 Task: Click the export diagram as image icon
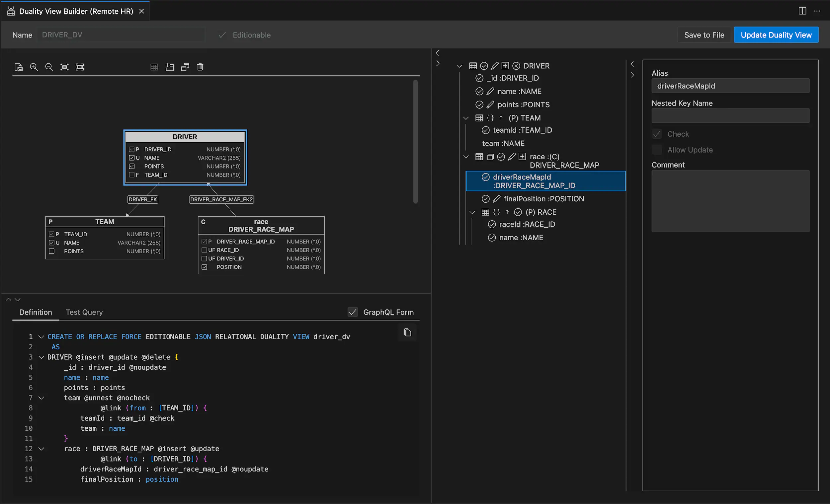coord(19,67)
